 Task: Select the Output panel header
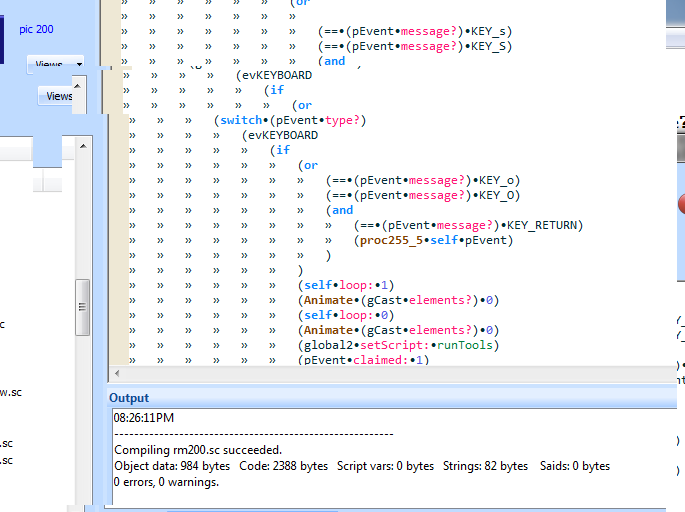130,398
